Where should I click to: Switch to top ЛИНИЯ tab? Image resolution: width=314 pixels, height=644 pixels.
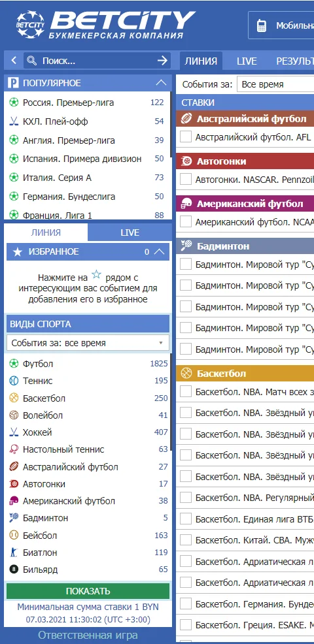click(201, 61)
